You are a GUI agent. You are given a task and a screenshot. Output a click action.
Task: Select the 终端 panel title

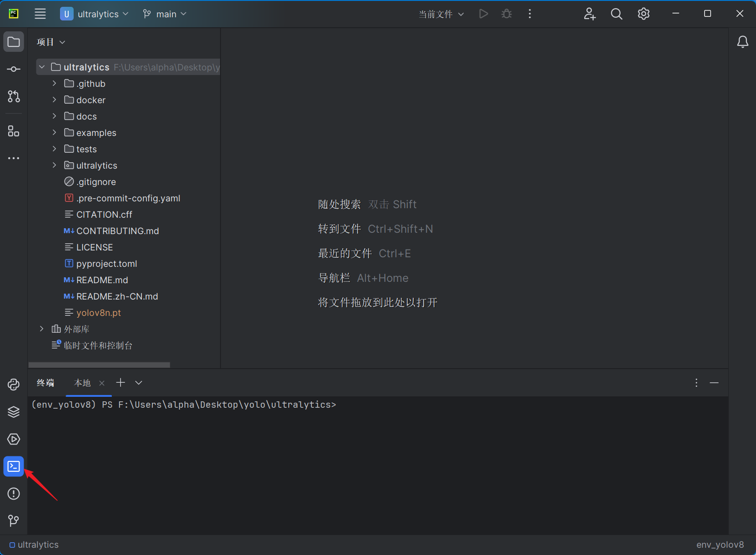tap(45, 383)
